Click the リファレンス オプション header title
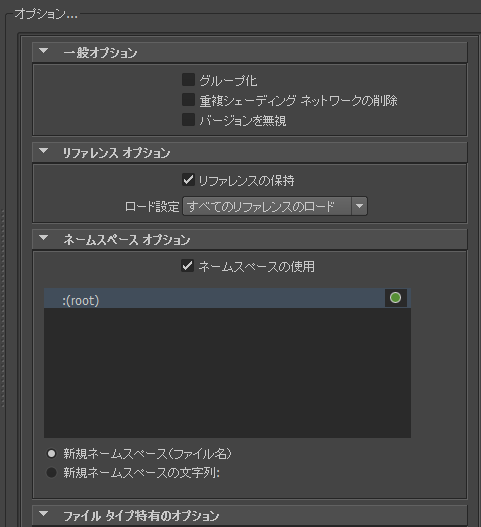Viewport: 481px width, 527px height. (x=116, y=153)
